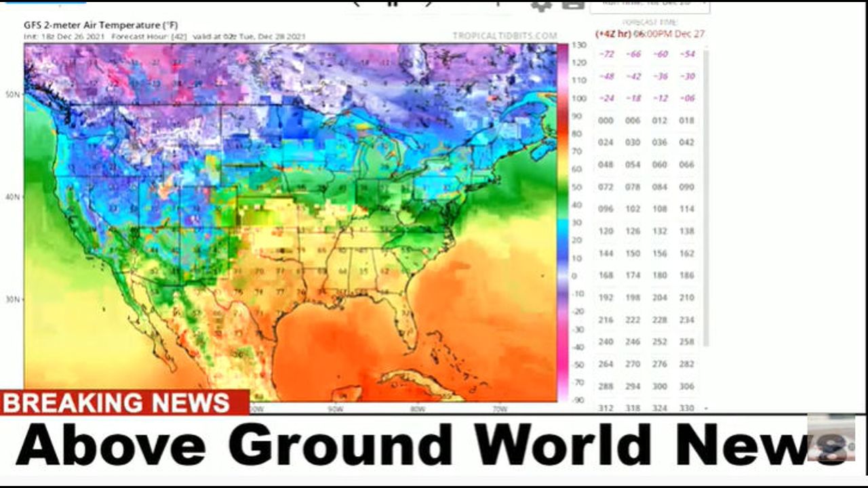Viewport: 868px width, 488px height.
Task: Step back to previous forecast frame
Action: (x=357, y=3)
